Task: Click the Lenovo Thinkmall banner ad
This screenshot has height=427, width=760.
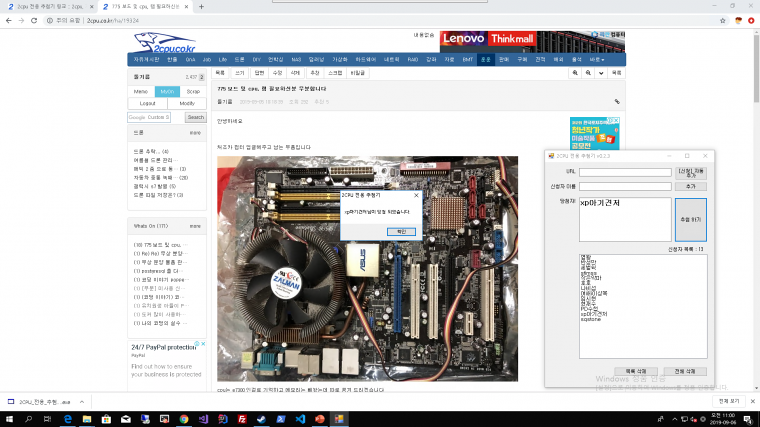Action: [x=532, y=42]
